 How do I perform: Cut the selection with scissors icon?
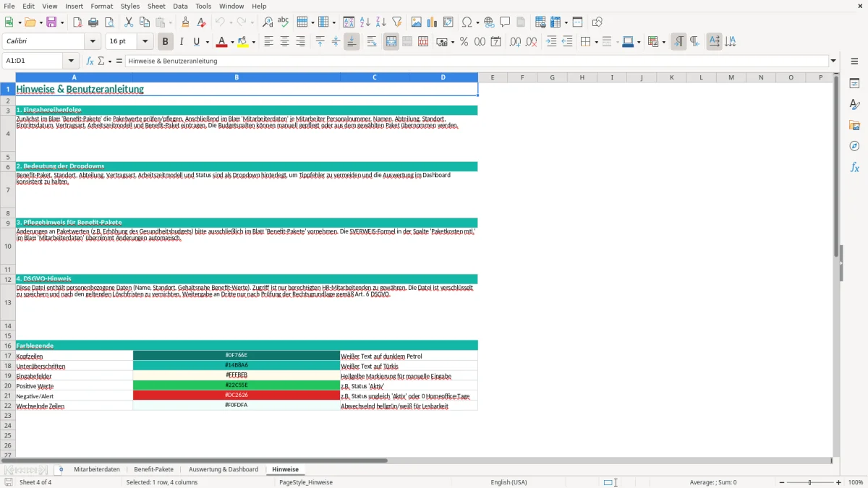coord(129,22)
